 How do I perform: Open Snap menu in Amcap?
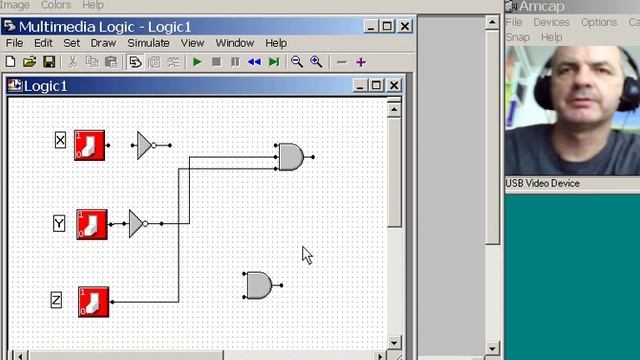click(518, 37)
